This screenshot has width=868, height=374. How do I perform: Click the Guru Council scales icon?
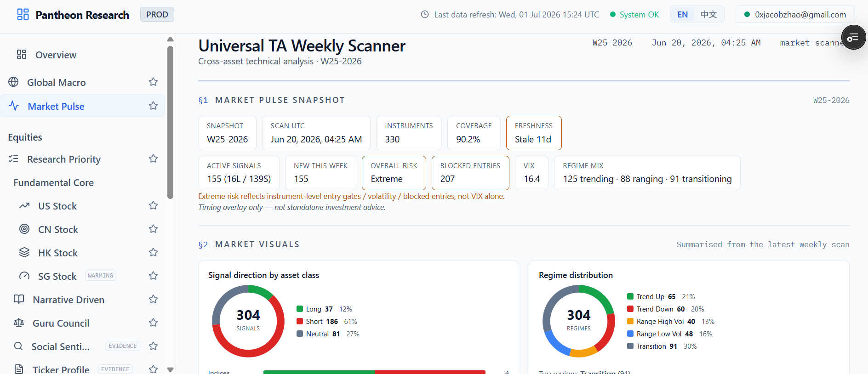(x=19, y=323)
